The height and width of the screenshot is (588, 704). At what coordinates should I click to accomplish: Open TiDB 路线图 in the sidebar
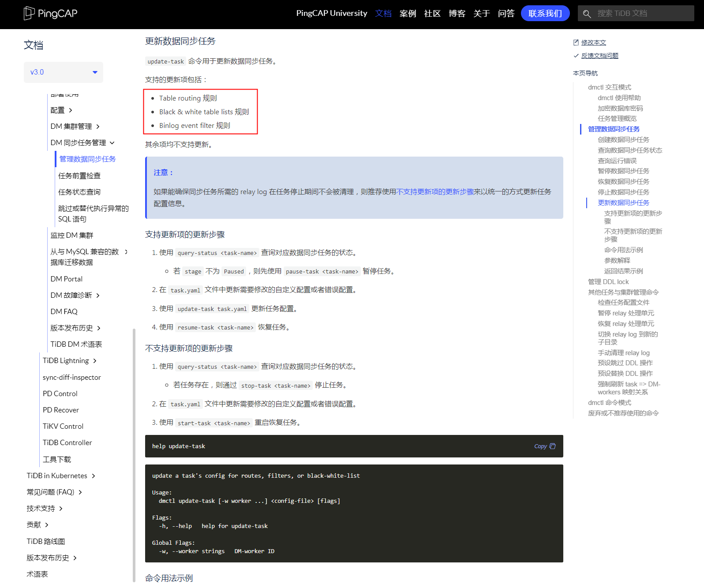click(x=46, y=542)
